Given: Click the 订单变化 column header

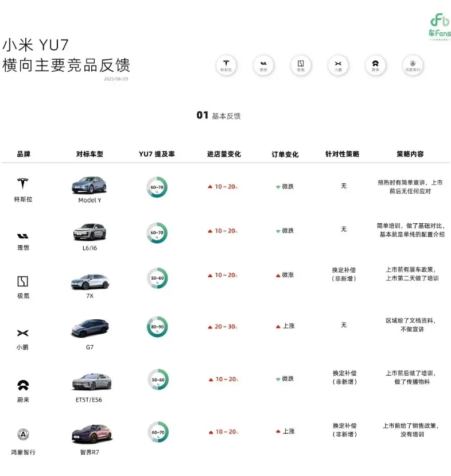Looking at the screenshot, I should point(285,154).
